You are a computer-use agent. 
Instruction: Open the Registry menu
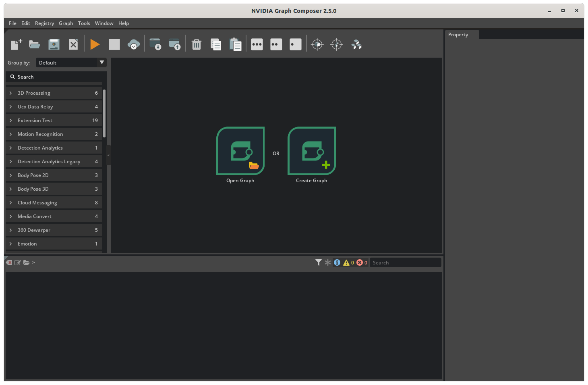click(x=44, y=23)
